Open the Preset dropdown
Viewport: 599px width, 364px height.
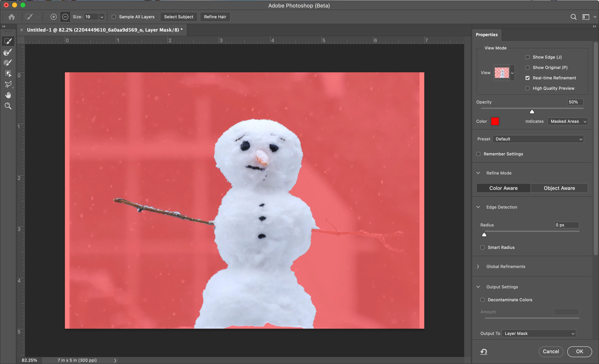(538, 139)
